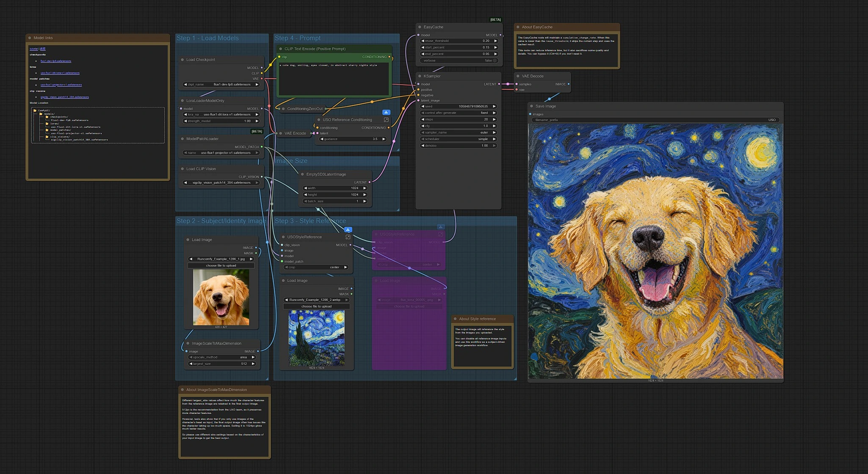Open the flux1-dev-fp8.safetensors link in Model links
This screenshot has width=868, height=474.
coord(56,61)
